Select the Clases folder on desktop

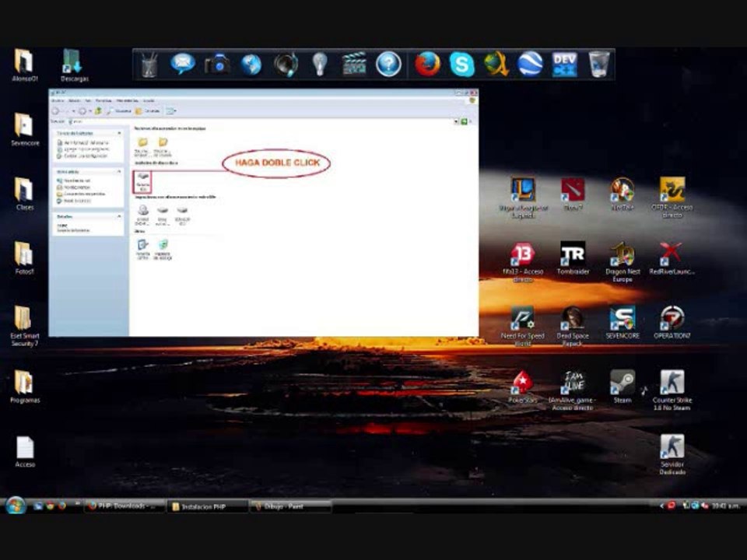[x=25, y=194]
